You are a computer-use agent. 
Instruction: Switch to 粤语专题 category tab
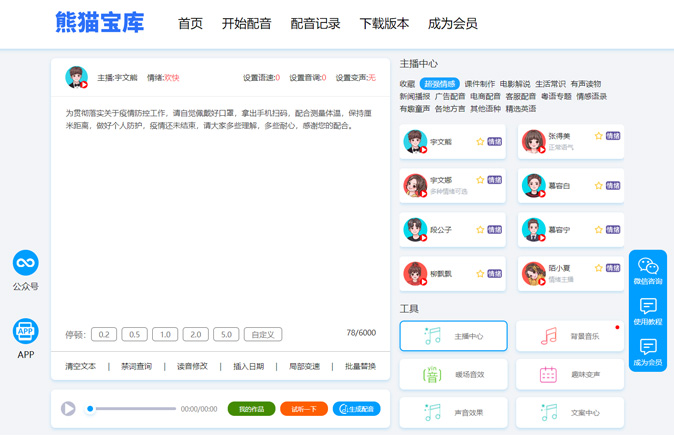tap(556, 96)
